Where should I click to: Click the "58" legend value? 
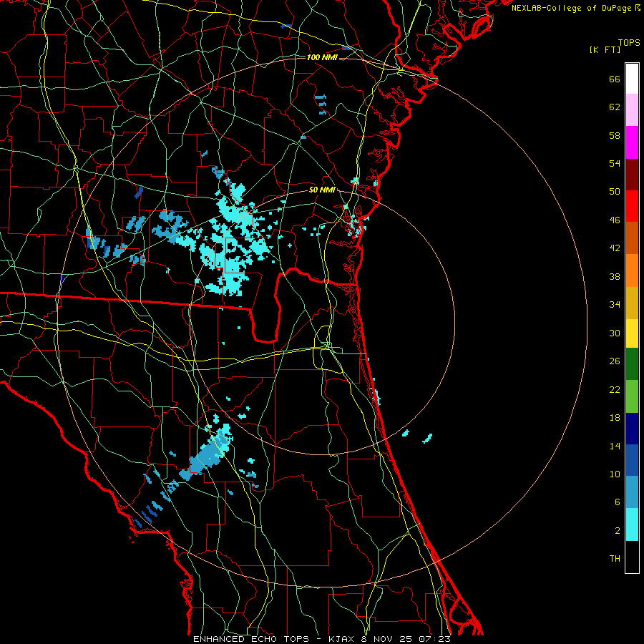point(615,135)
